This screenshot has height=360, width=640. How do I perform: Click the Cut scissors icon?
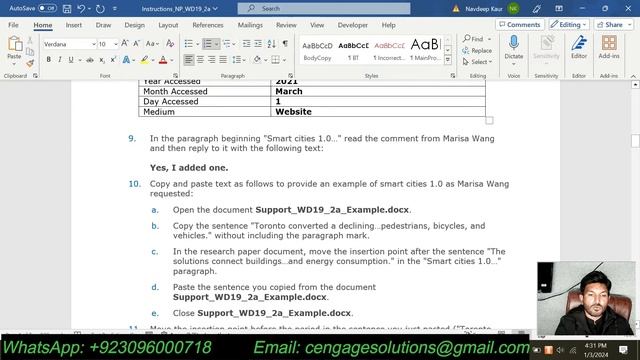[30, 40]
